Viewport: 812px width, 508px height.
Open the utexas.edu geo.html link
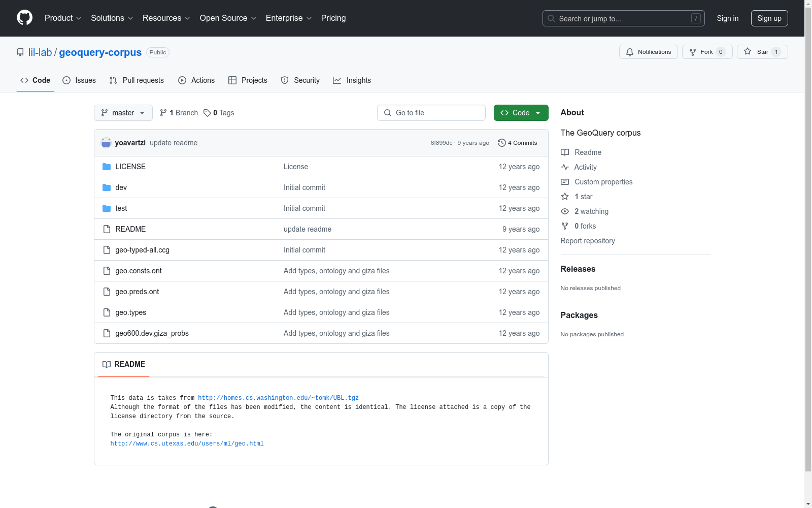187,443
